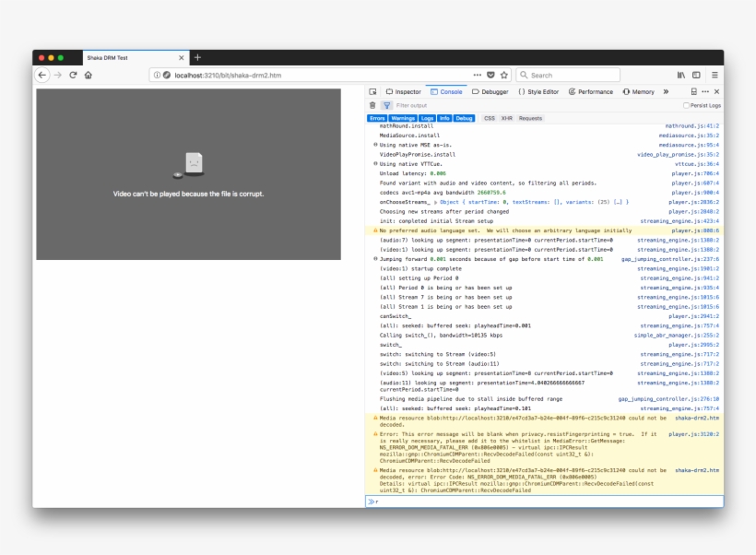756x555 pixels.
Task: Click the element picker icon in DevTools
Action: (x=372, y=92)
